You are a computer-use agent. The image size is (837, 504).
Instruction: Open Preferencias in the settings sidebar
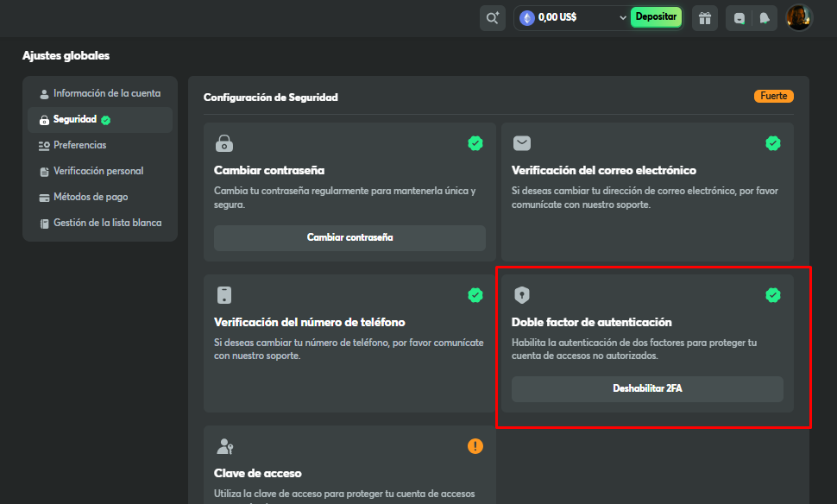pos(82,145)
